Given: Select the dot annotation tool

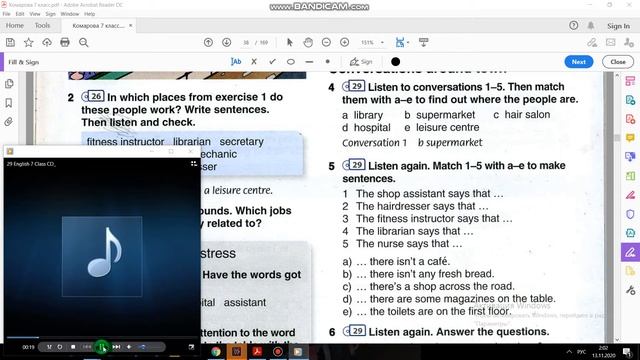Looking at the screenshot, I should [327, 62].
